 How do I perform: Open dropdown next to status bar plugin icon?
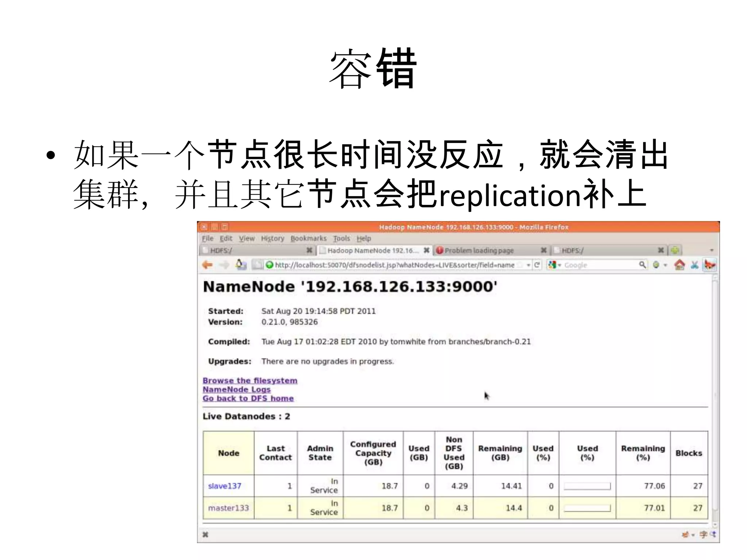[693, 535]
